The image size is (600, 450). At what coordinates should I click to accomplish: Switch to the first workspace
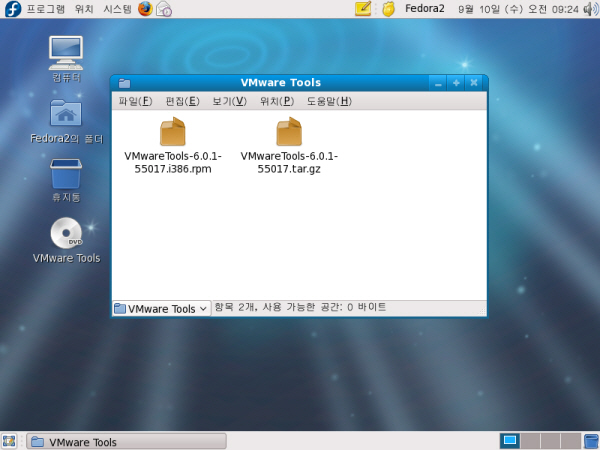pos(510,441)
